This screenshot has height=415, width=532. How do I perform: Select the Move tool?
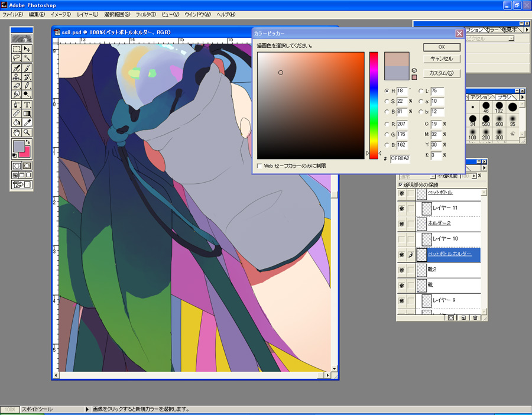27,49
